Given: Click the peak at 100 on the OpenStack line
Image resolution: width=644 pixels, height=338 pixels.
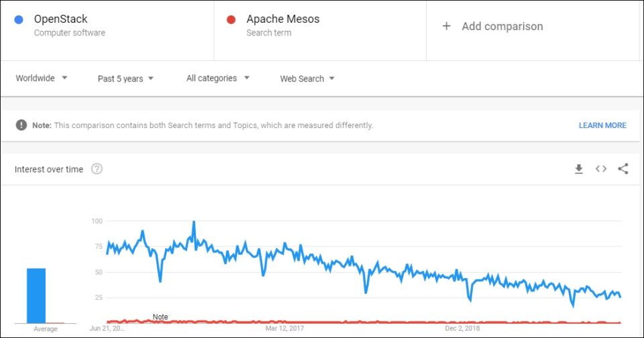Looking at the screenshot, I should (x=194, y=222).
